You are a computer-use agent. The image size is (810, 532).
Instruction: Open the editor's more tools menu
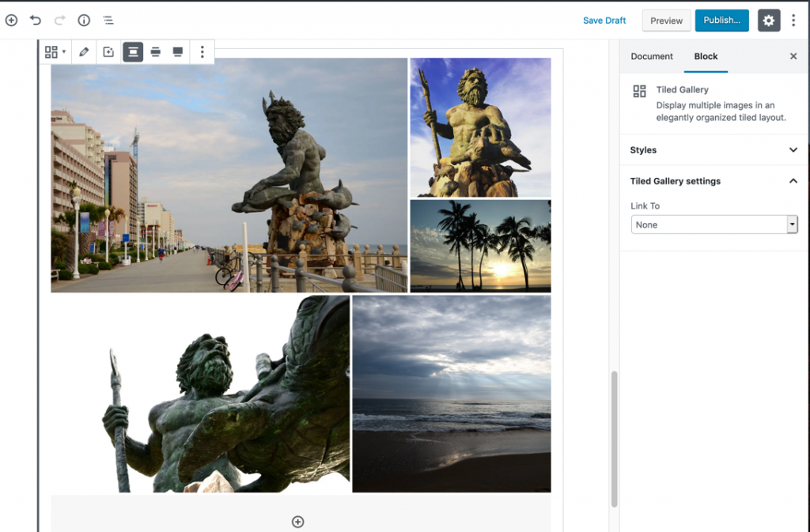(793, 21)
